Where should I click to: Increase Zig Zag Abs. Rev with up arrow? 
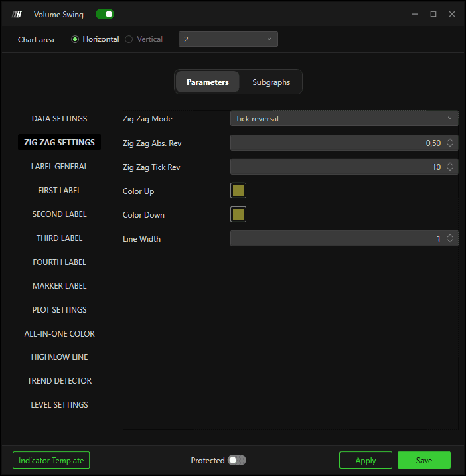click(x=450, y=140)
